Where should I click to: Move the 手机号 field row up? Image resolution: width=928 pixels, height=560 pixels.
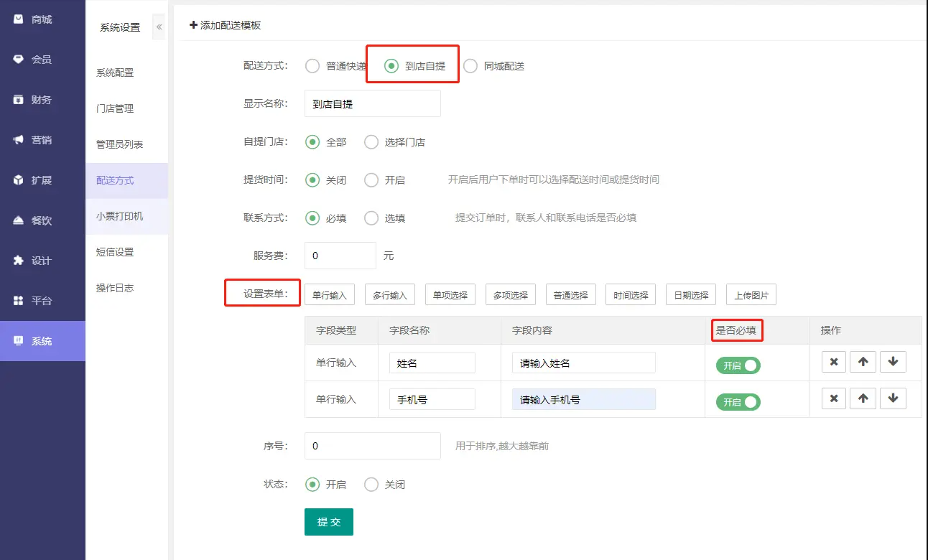[x=863, y=398]
